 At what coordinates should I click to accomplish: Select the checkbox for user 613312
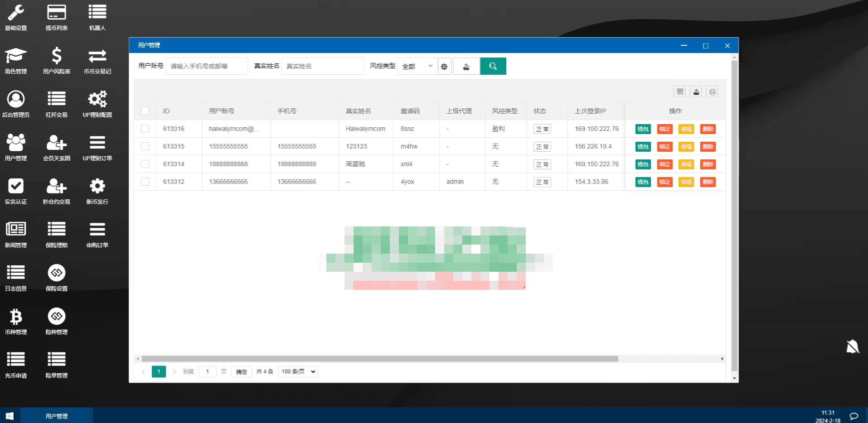145,182
